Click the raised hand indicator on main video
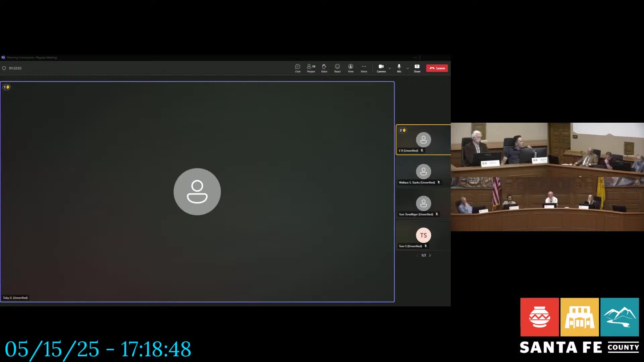644x362 pixels. coord(6,87)
